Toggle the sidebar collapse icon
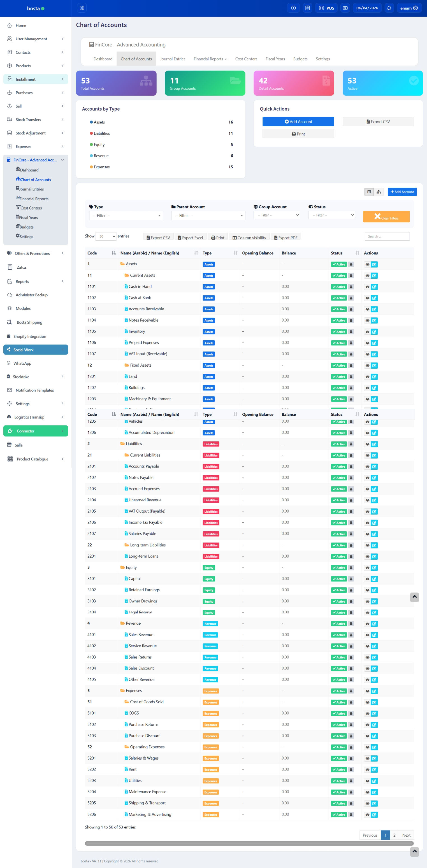The image size is (427, 868). 82,8
